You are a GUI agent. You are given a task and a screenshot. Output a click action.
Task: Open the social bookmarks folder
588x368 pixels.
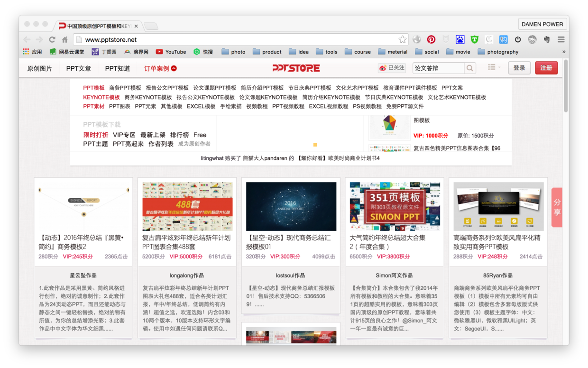tap(427, 52)
